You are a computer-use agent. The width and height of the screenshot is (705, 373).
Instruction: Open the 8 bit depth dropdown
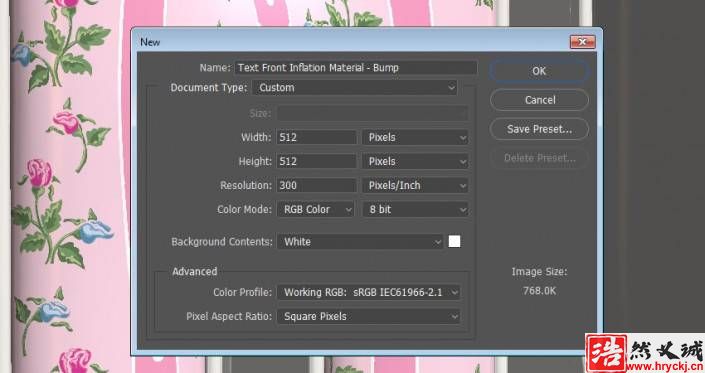(x=415, y=209)
